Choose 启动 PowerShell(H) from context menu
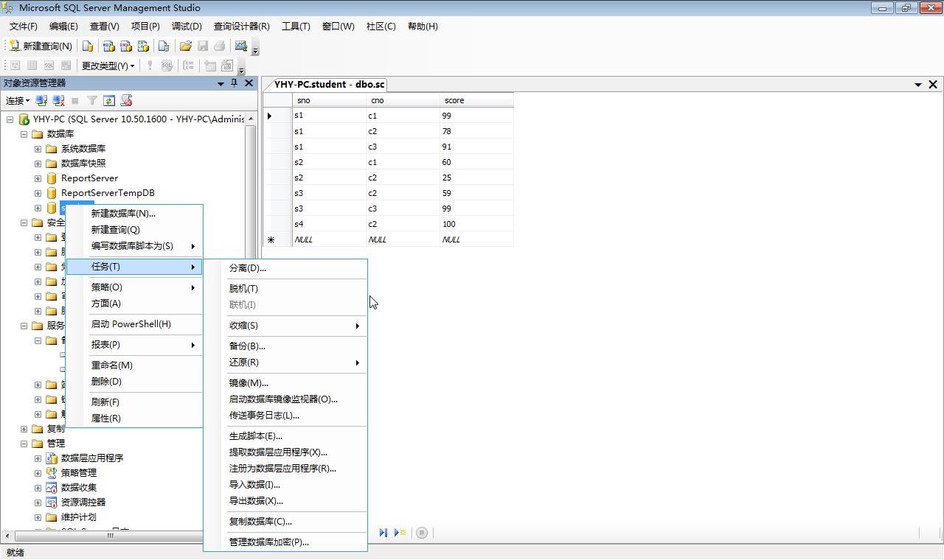 click(134, 324)
